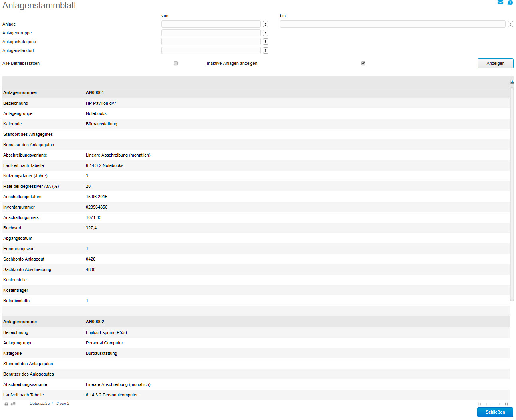Click the Nutzungsdauer (Jahre) row label
Screen dimensions: 516x420
click(25, 176)
